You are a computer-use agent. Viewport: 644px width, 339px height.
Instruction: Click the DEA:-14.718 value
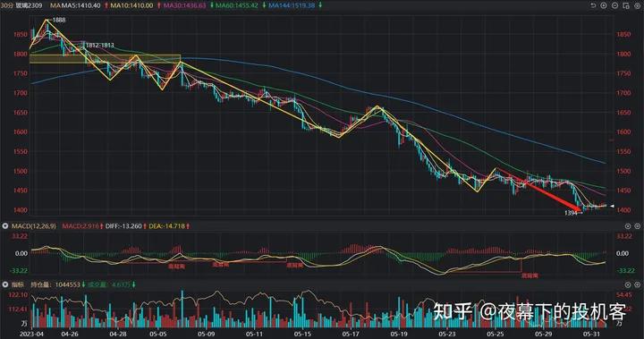click(166, 226)
